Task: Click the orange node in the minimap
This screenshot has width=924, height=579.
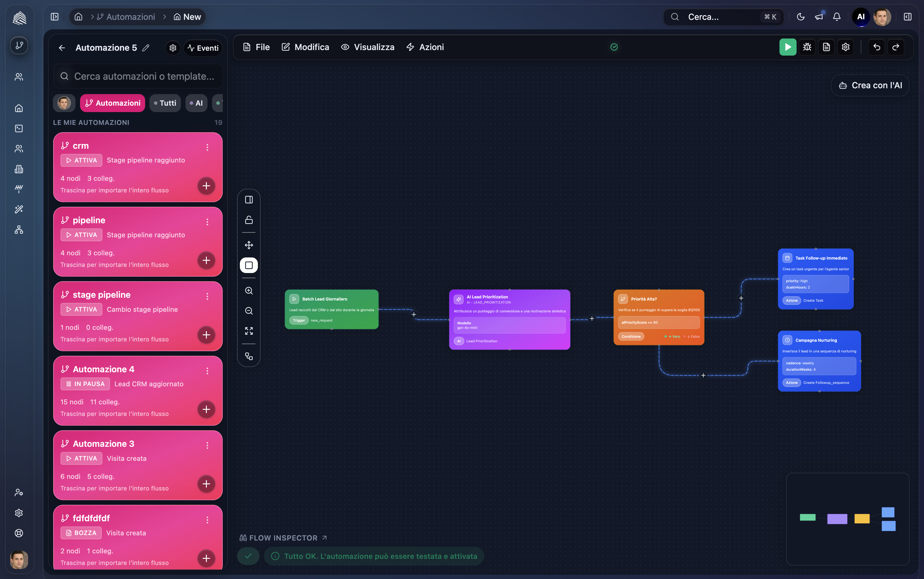Action: pos(862,519)
